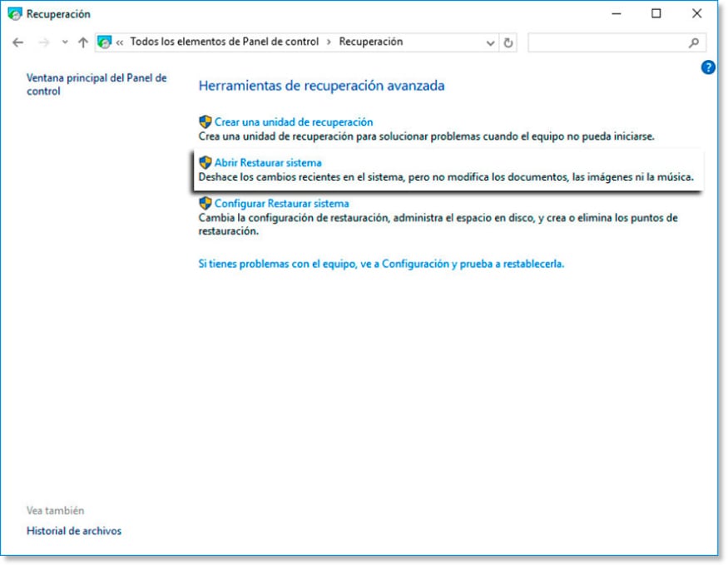Click the text 'Crea una unidad de recuperación para solucionar'
728x565 pixels.
[314, 136]
